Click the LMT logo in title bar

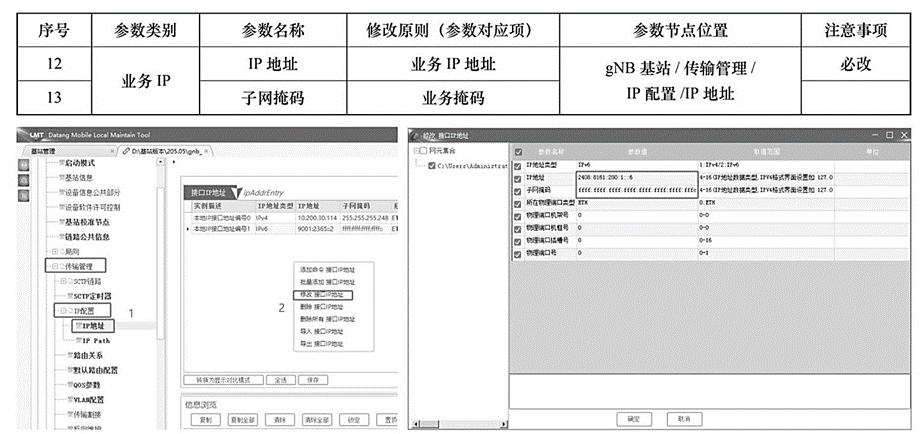pyautogui.click(x=36, y=136)
